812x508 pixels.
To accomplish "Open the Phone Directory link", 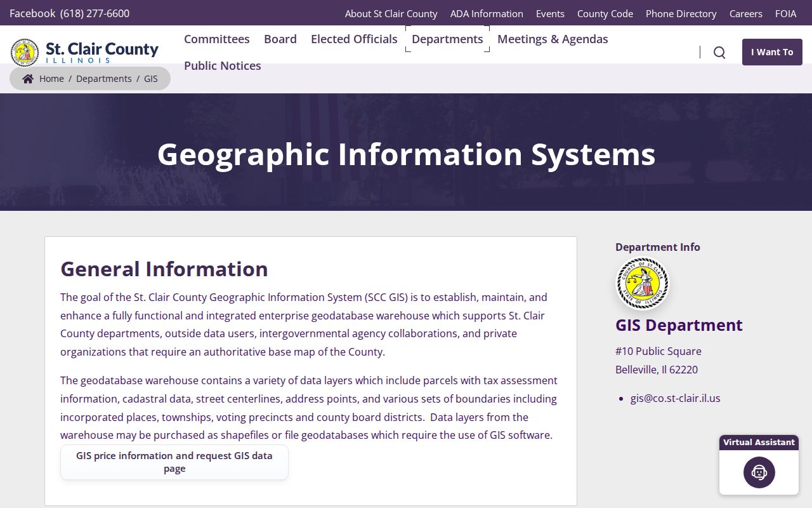I will coord(681,13).
